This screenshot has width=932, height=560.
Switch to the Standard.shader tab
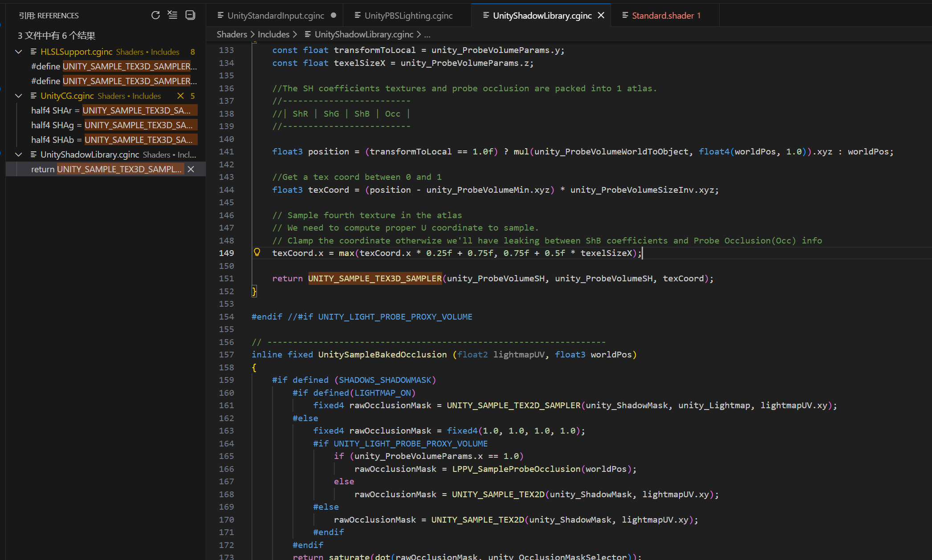tap(662, 16)
